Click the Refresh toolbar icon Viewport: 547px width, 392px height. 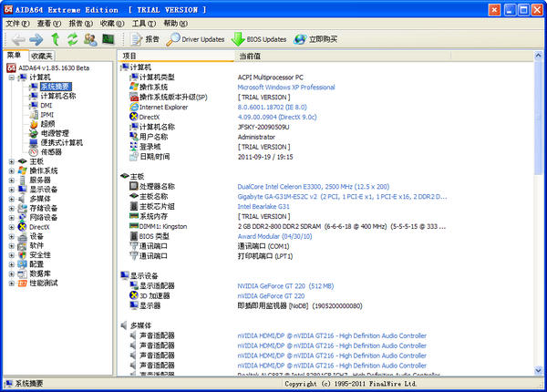point(73,39)
